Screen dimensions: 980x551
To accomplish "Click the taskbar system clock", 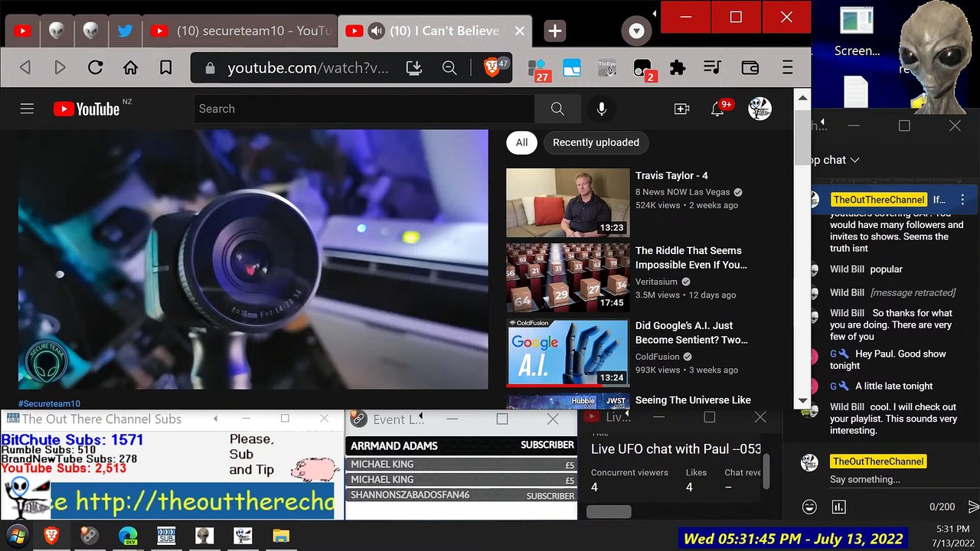I will (x=952, y=536).
